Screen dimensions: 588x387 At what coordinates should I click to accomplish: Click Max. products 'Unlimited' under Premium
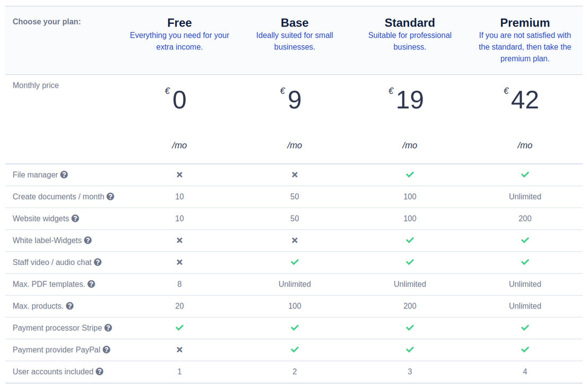tap(525, 306)
